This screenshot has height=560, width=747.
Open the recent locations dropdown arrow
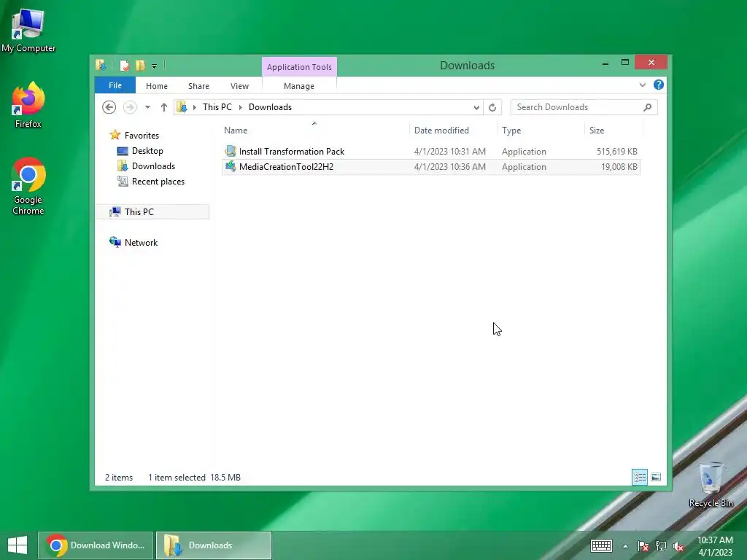(x=147, y=107)
